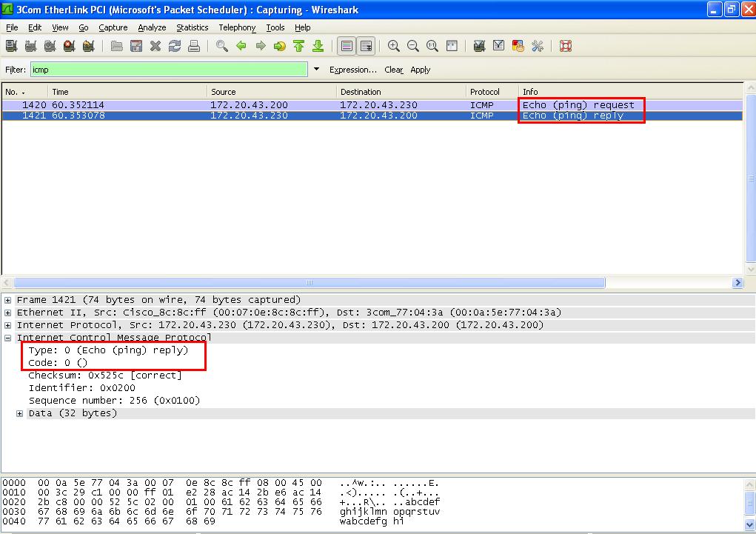Image resolution: width=756 pixels, height=534 pixels.
Task: Click the list capture interfaces icon
Action: point(12,46)
